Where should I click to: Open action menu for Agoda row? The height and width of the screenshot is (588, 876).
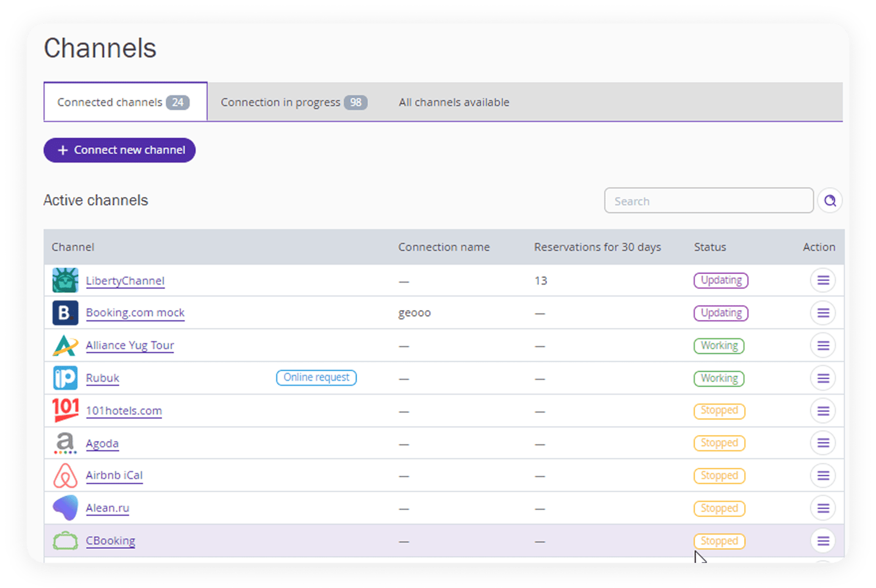[823, 443]
